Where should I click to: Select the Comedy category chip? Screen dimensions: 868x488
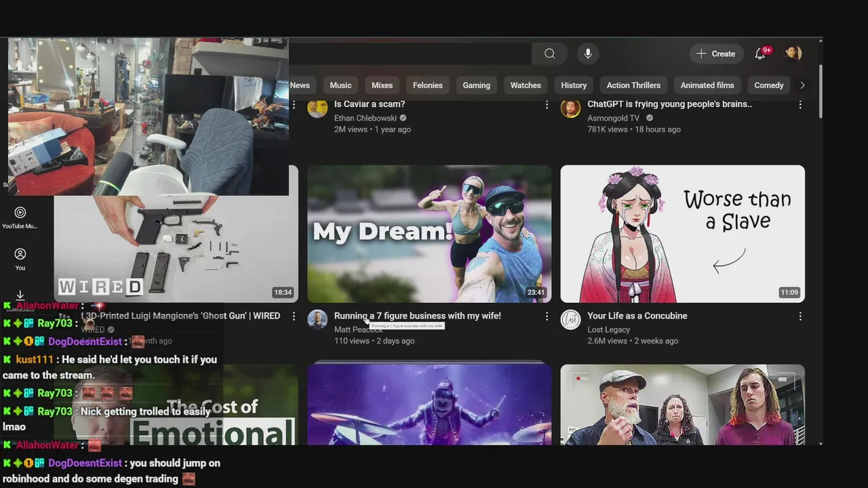[769, 85]
